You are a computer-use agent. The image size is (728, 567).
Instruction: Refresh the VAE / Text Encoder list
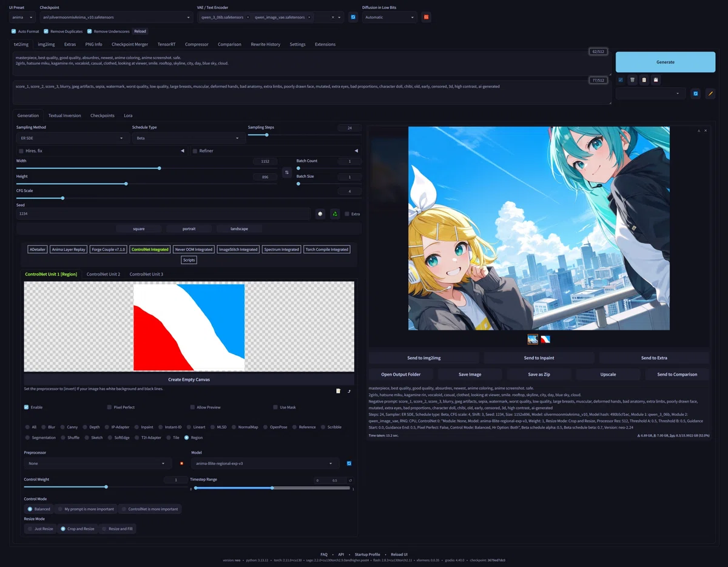pyautogui.click(x=353, y=17)
